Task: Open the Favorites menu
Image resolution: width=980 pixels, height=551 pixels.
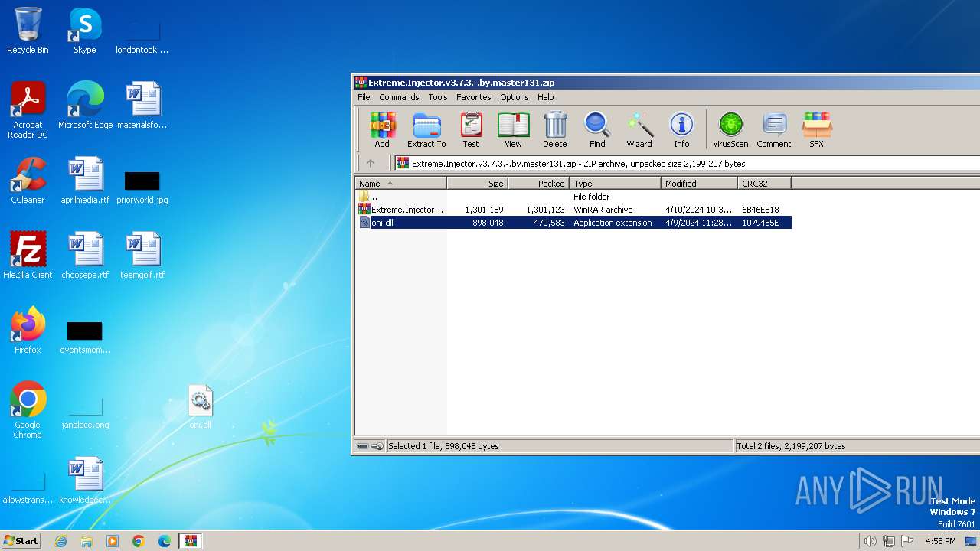Action: click(474, 97)
